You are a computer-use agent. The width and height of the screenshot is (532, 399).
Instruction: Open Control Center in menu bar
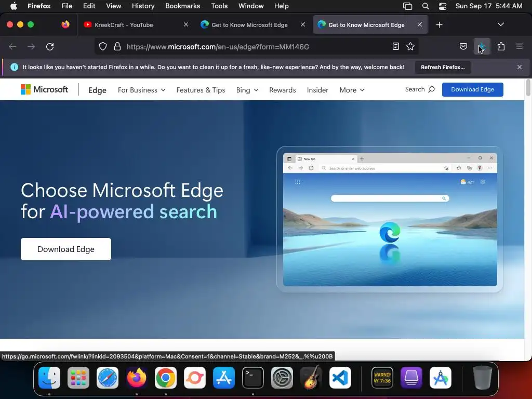point(443,6)
